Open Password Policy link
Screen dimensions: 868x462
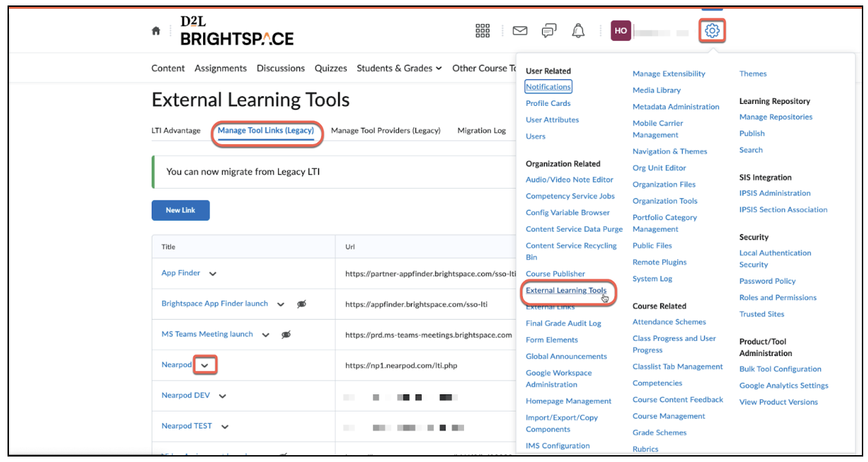tap(768, 282)
